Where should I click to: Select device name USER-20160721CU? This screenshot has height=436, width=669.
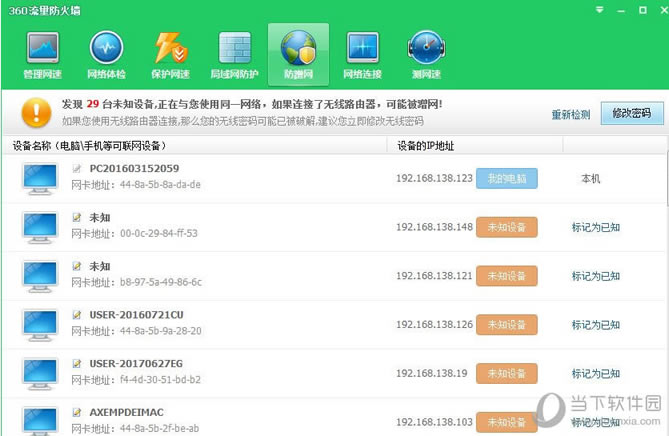pos(136,315)
